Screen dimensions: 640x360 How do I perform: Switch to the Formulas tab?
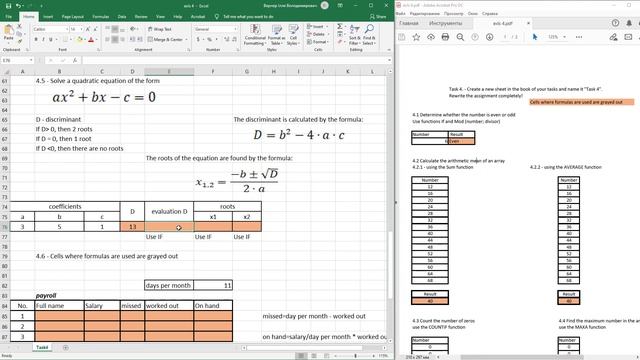tap(100, 17)
